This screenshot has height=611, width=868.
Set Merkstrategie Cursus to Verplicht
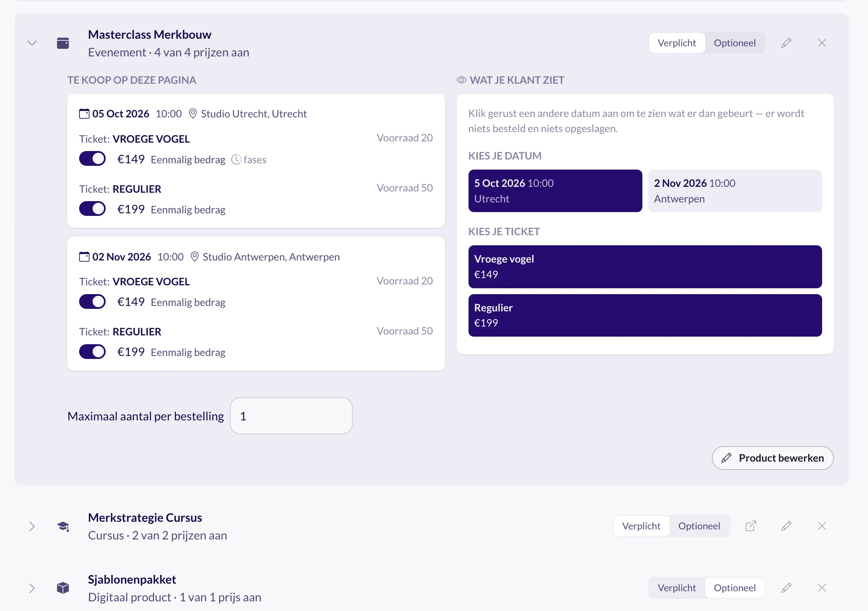pyautogui.click(x=641, y=526)
